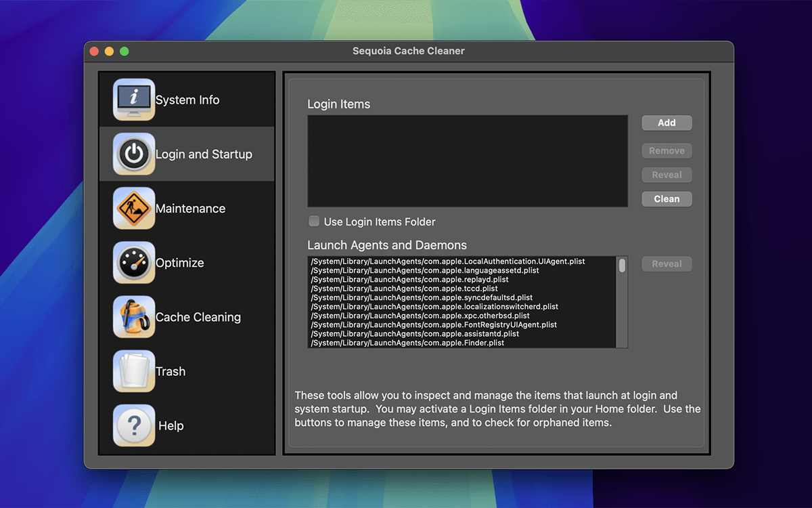Enable Use Login Items Folder checkbox
812x508 pixels.
(x=314, y=221)
